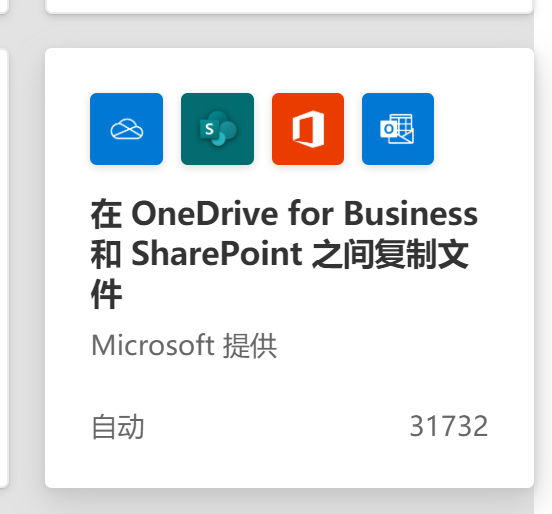
Task: Click the title line "和 SharePoint 之间复制文"
Action: (x=280, y=253)
